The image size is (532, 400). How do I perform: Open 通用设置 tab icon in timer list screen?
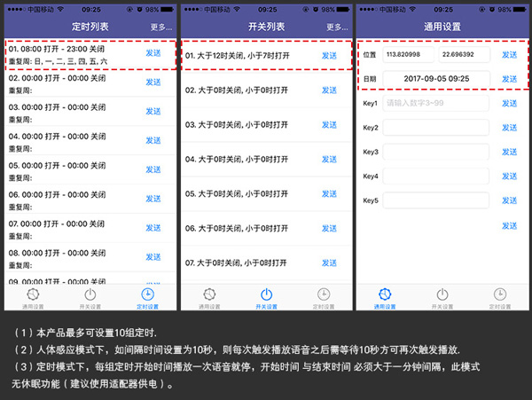point(33,294)
